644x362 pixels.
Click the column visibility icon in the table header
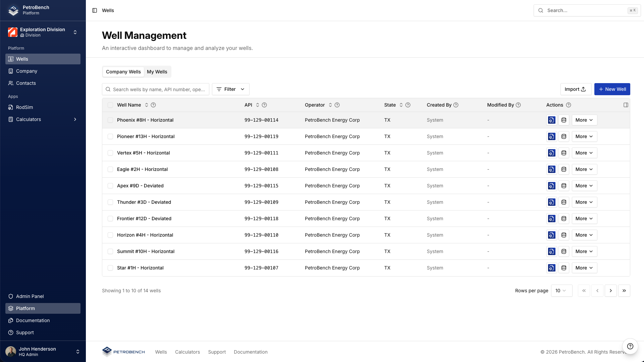626,105
